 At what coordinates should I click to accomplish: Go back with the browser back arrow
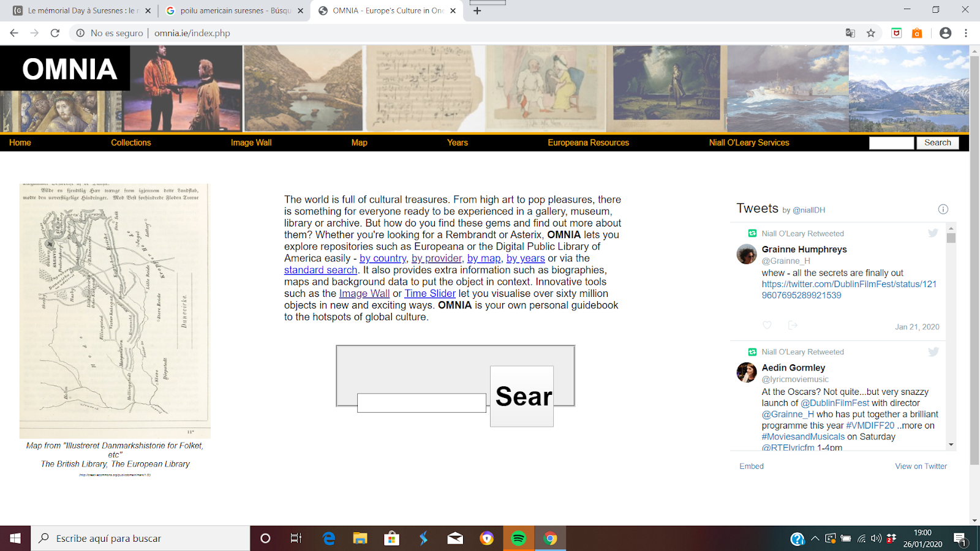coord(13,33)
